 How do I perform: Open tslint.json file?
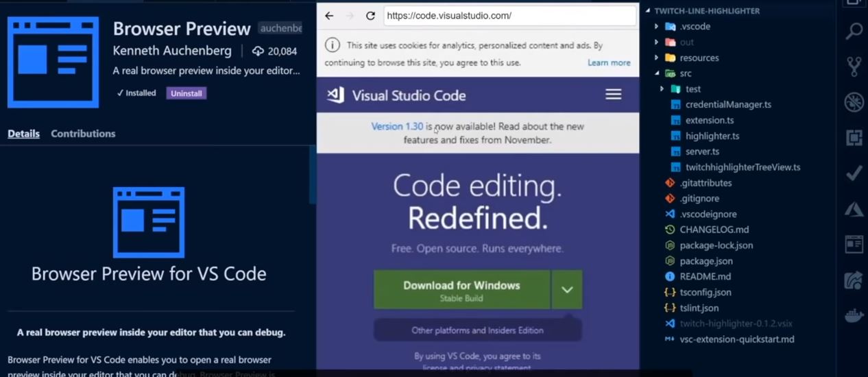[x=699, y=308]
